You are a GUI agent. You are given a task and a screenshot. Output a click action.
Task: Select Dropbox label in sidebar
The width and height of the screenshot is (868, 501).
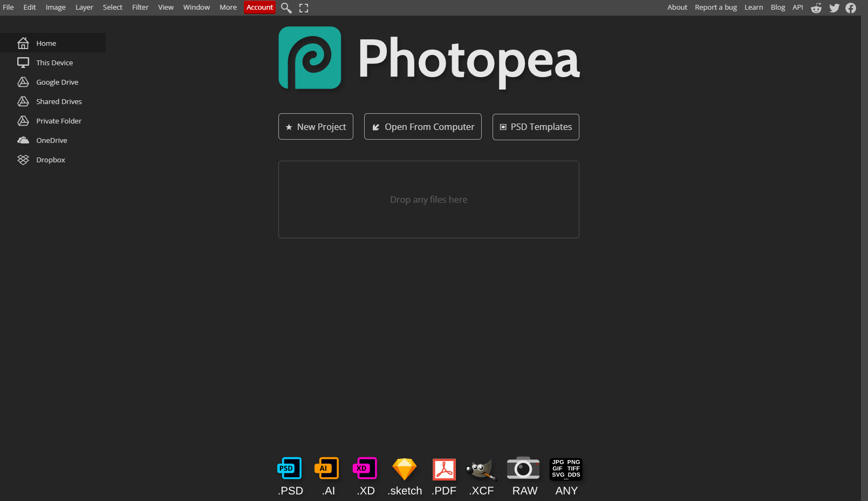pyautogui.click(x=51, y=160)
